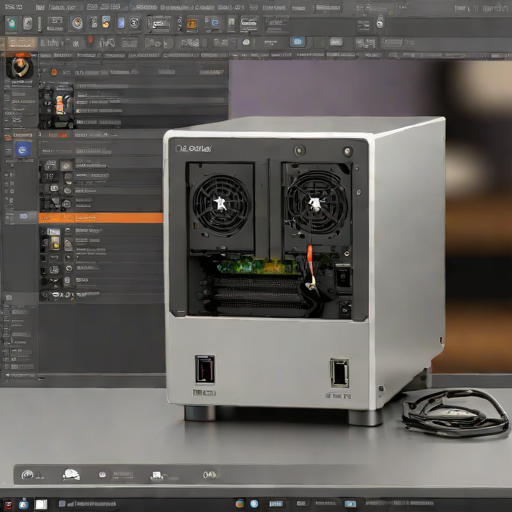
Task: Click the purple icon in the bottom bar
Action: pyautogui.click(x=102, y=474)
